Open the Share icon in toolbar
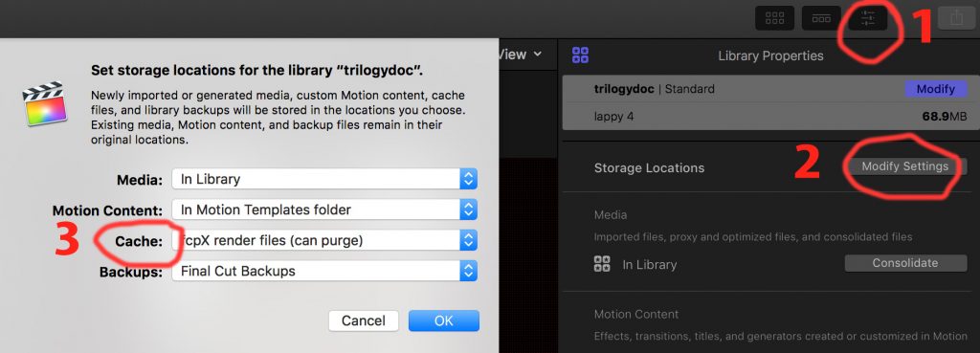980x353 pixels. click(956, 18)
